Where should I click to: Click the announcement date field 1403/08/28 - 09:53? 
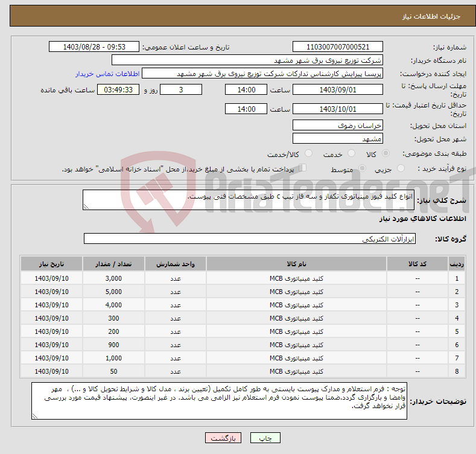pyautogui.click(x=94, y=47)
